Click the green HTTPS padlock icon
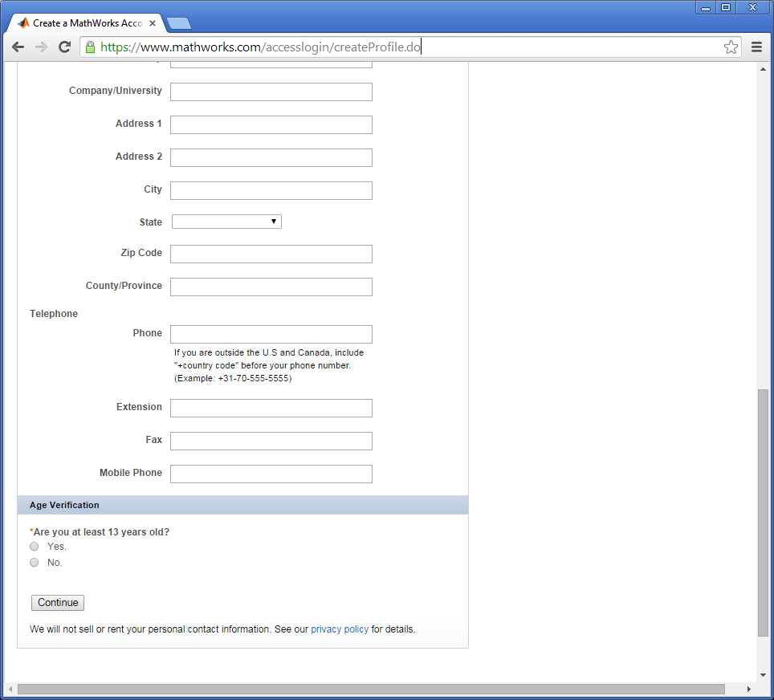This screenshot has height=700, width=774. [91, 47]
